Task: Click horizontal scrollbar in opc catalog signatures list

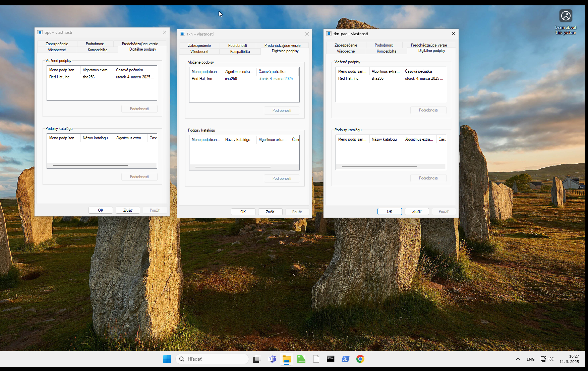Action: (x=91, y=165)
